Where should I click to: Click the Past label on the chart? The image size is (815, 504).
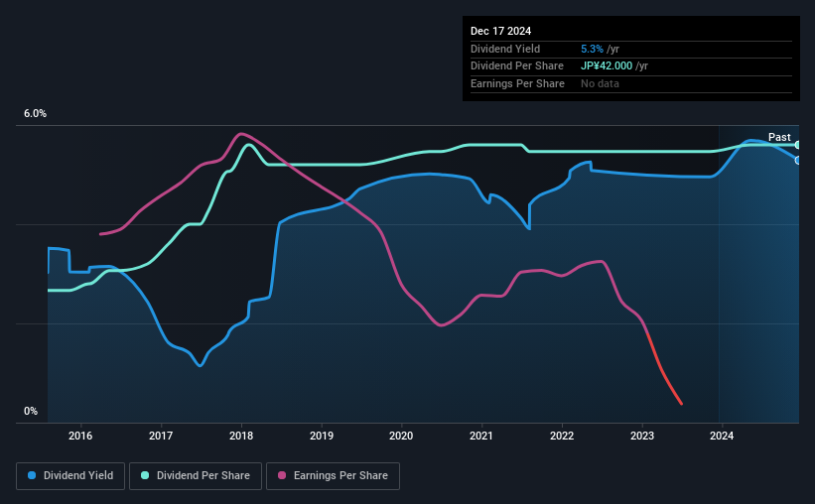click(x=779, y=137)
